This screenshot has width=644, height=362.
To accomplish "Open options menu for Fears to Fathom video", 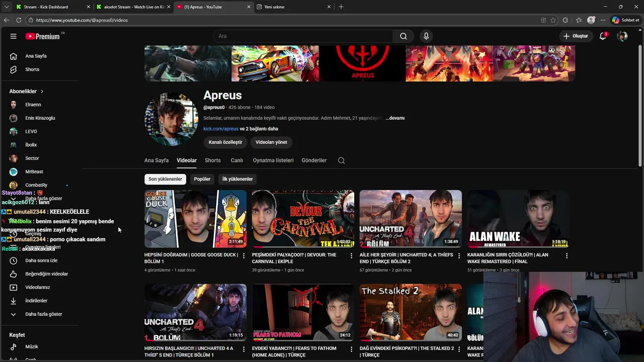I will click(351, 349).
